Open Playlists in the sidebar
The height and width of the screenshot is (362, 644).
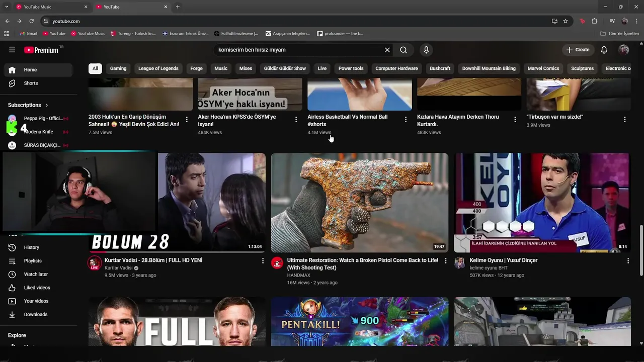tap(38, 261)
